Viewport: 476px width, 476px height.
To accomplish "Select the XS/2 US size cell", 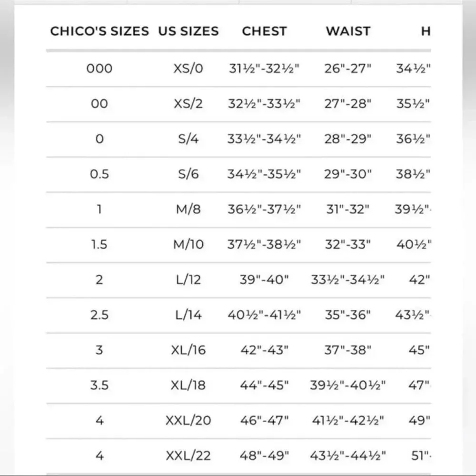I will click(x=188, y=104).
